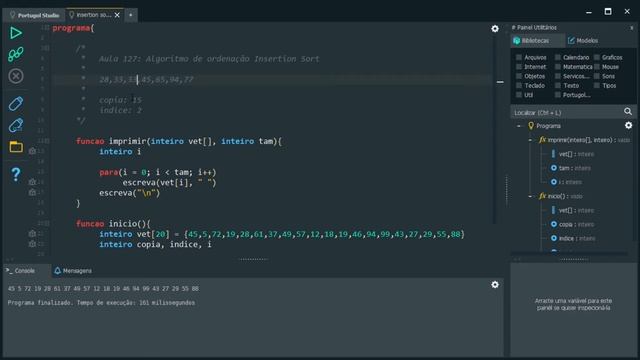Check the Graficos library box
This screenshot has width=640, height=360.
pos(597,57)
